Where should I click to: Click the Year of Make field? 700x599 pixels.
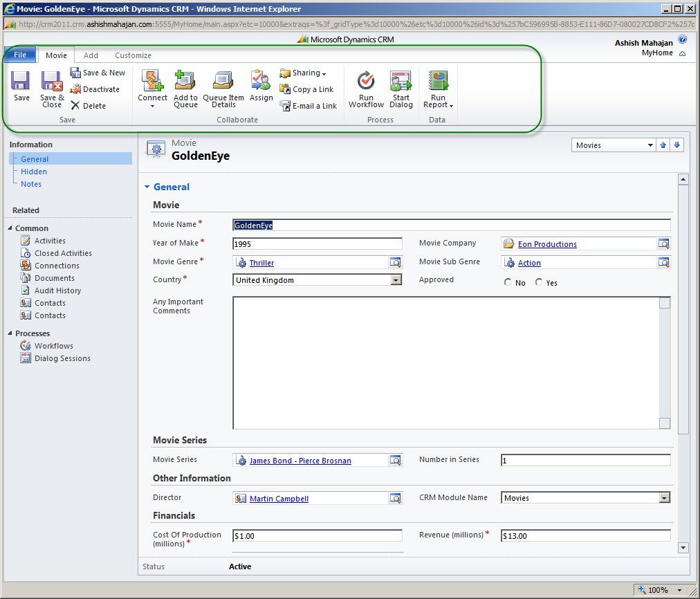(317, 243)
